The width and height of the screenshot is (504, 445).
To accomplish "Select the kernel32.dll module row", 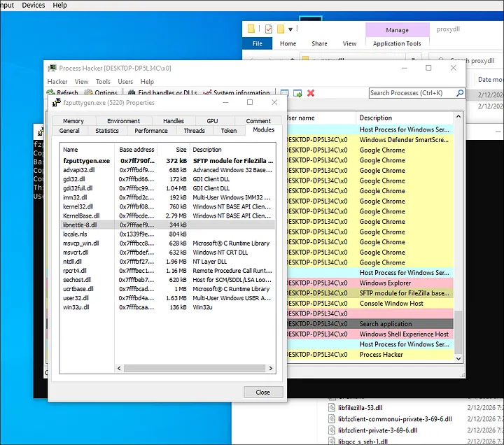I will pyautogui.click(x=168, y=206).
